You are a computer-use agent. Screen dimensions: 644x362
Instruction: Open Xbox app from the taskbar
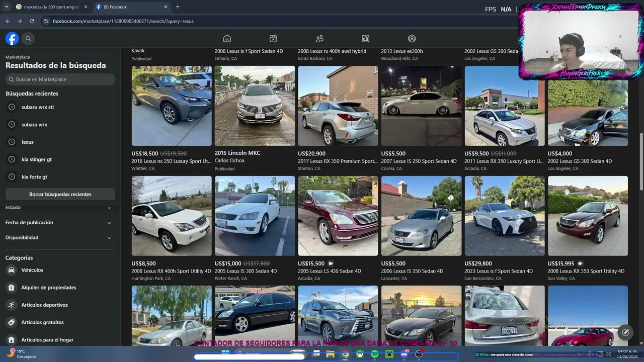coord(360,354)
